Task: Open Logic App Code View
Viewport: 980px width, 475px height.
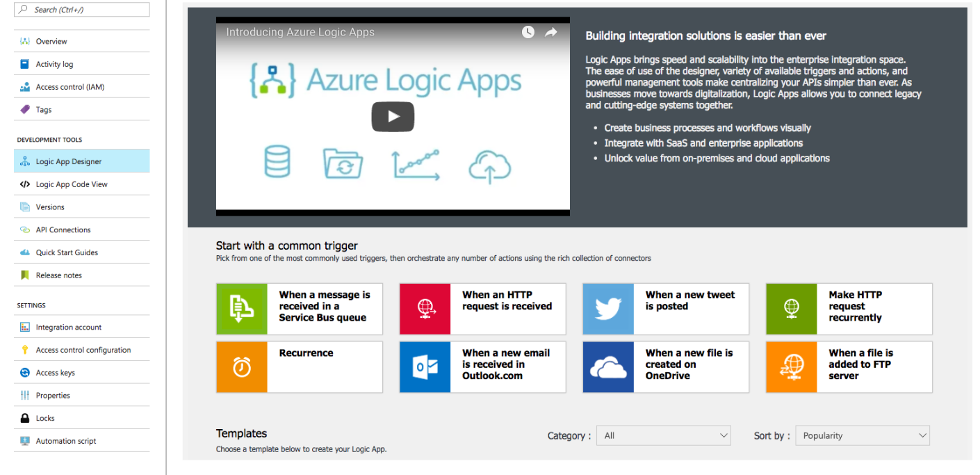Action: point(72,184)
